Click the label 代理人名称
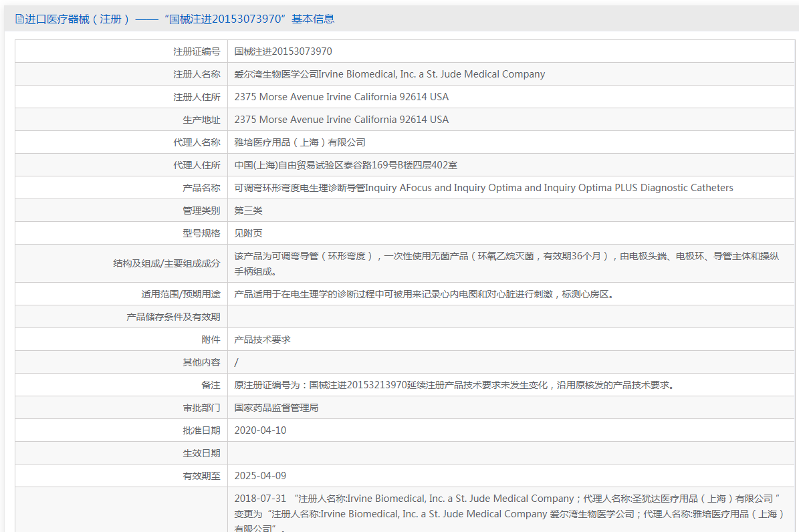The image size is (799, 532). pyautogui.click(x=197, y=142)
